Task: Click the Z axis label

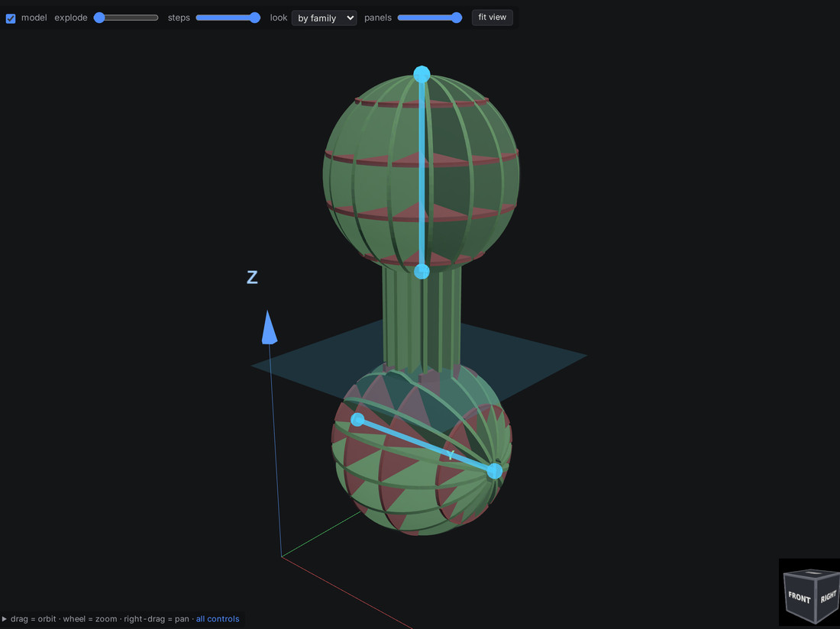Action: pos(252,277)
